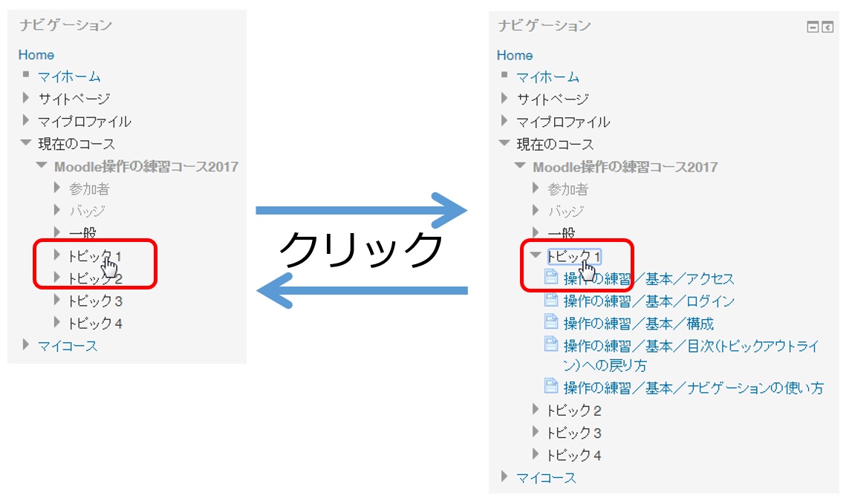Select サイトページ label in left tree
849x504 pixels.
point(74,99)
